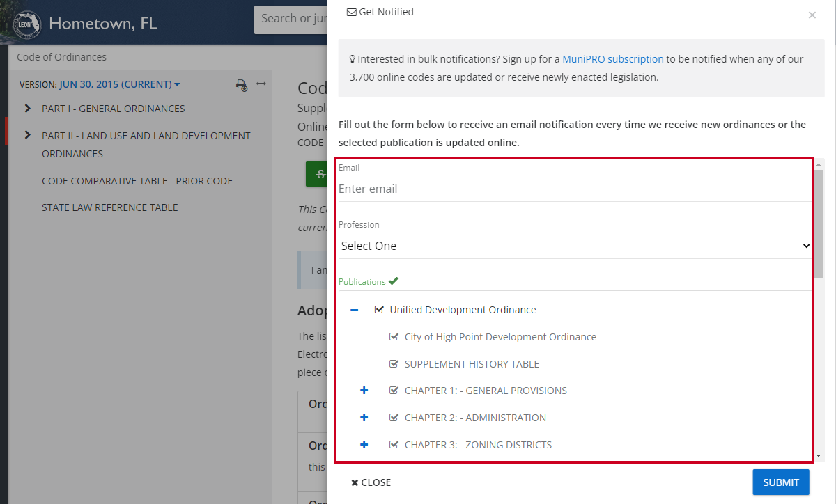Uncheck SUPPLEMENT HISTORY TABLE checkbox
This screenshot has width=836, height=504.
tap(394, 364)
